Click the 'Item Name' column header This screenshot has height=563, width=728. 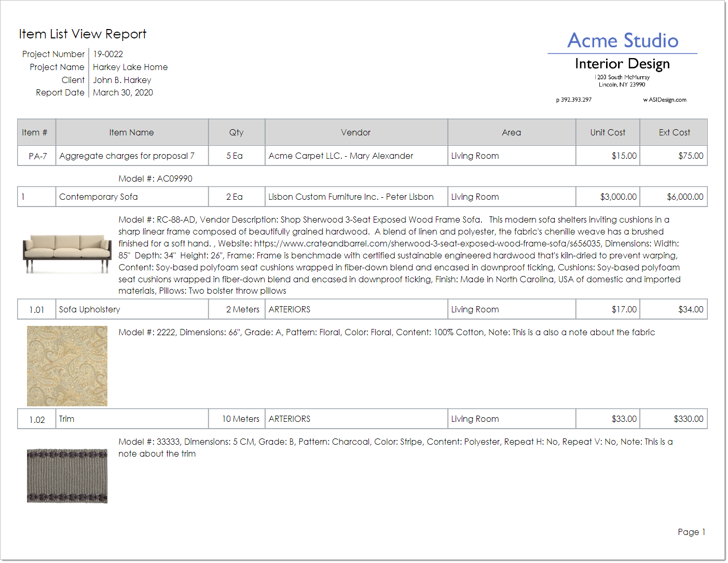(132, 132)
